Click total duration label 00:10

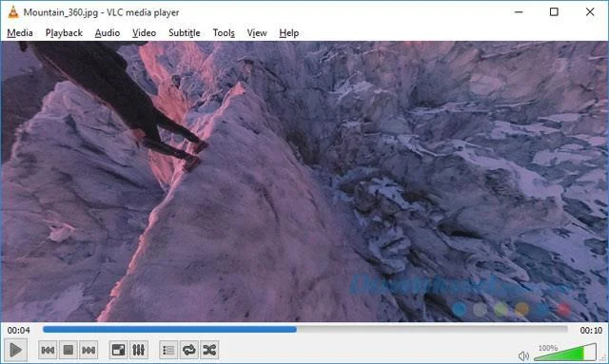point(591,330)
